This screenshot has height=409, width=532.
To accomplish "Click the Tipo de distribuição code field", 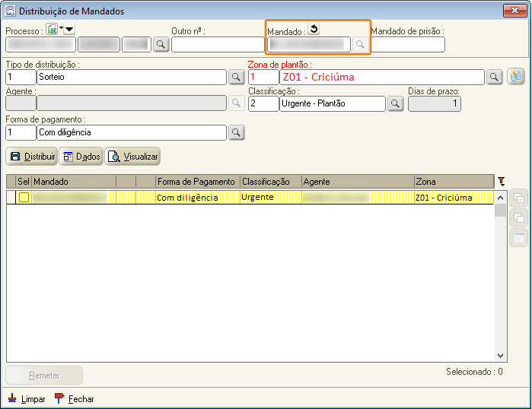I will click(x=21, y=77).
